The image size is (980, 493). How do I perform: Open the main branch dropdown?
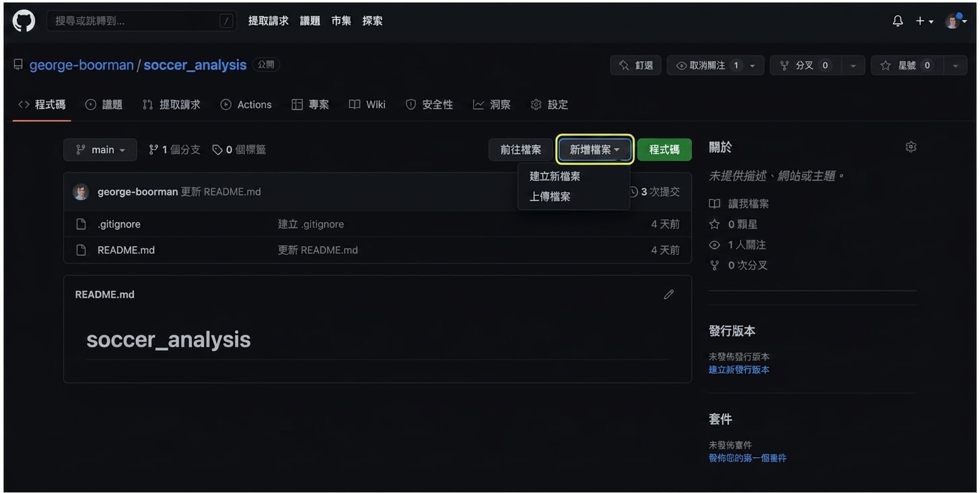point(100,150)
